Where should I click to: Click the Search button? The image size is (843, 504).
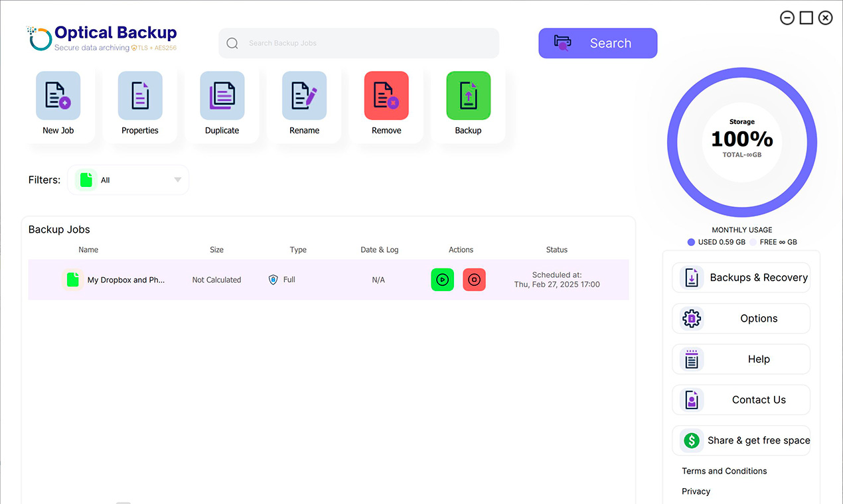pos(597,43)
